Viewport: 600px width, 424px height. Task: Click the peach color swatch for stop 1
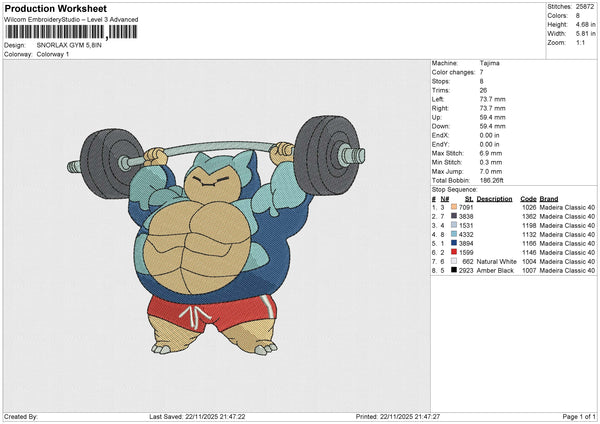[454, 207]
